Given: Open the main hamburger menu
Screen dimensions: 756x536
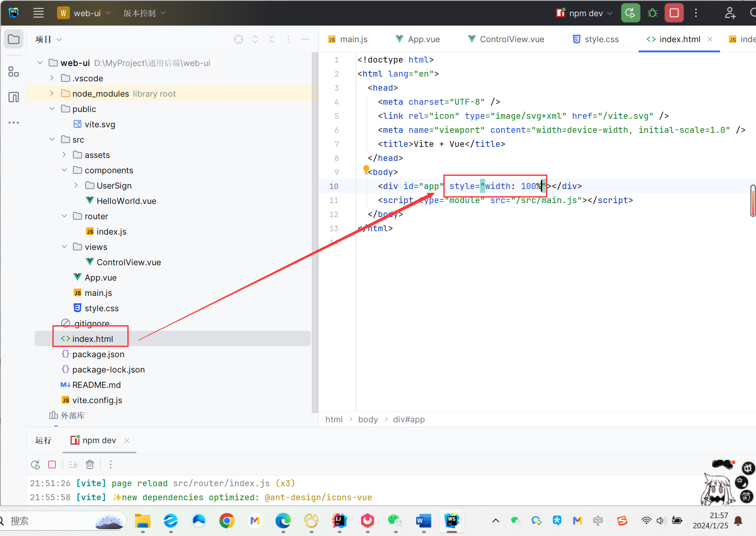Looking at the screenshot, I should click(38, 13).
